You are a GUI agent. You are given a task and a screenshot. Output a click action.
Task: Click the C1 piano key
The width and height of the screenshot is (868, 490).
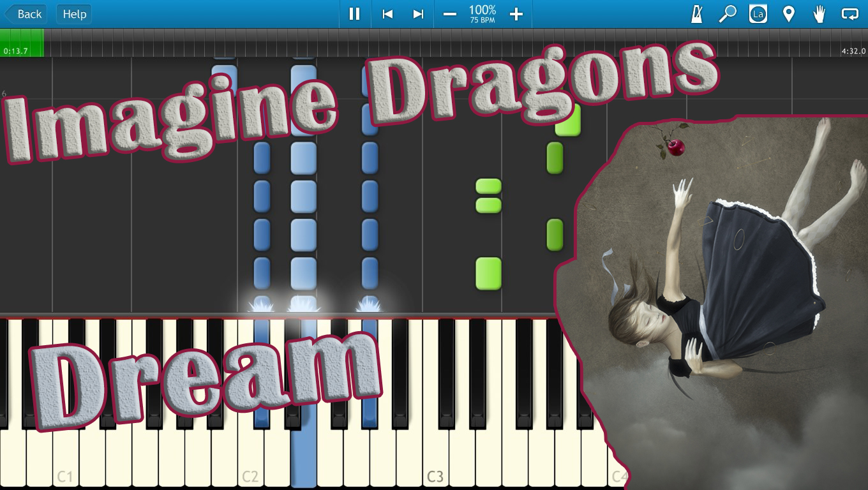click(66, 403)
